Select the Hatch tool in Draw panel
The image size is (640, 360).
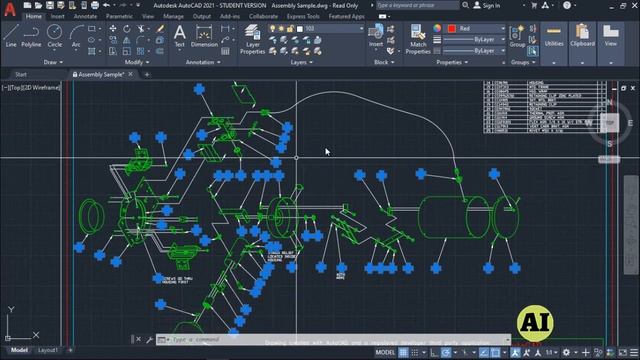click(x=92, y=51)
